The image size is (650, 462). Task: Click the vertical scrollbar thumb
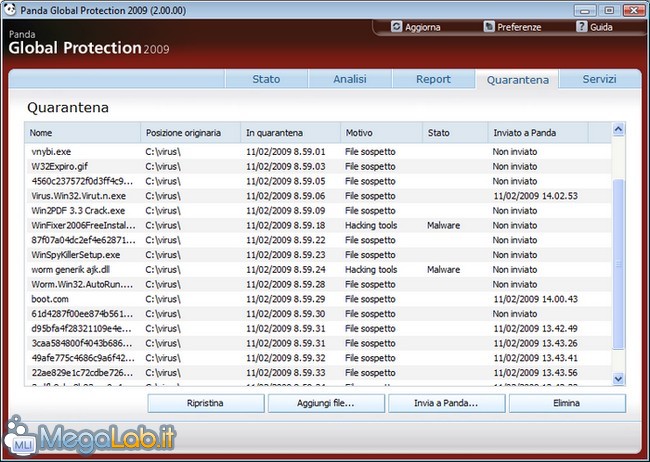(x=618, y=264)
